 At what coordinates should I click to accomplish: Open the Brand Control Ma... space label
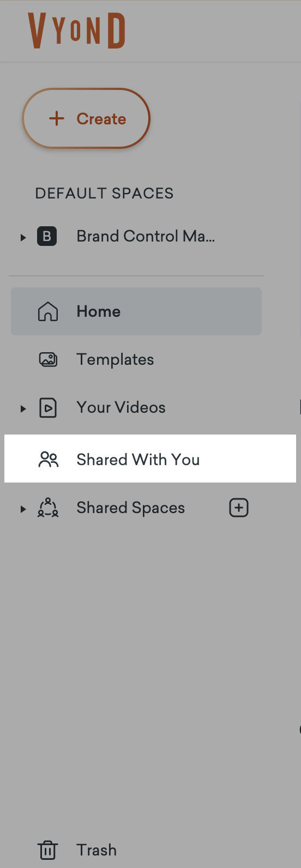(x=146, y=236)
